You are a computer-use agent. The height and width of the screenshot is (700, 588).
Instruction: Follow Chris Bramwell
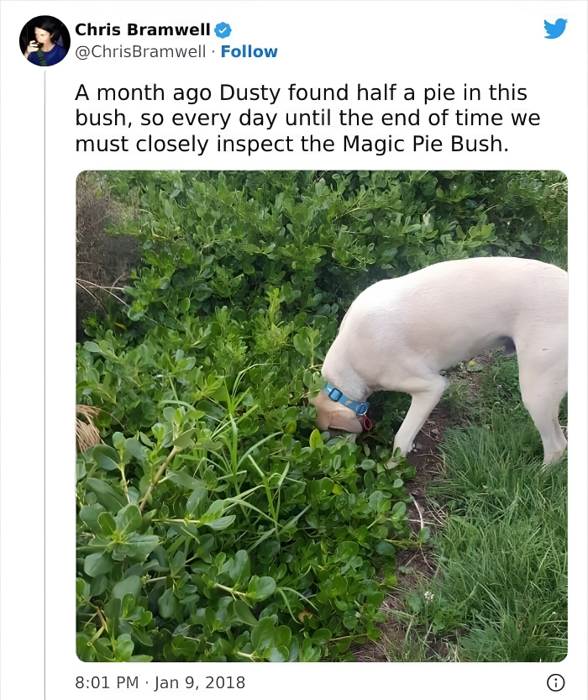click(249, 51)
